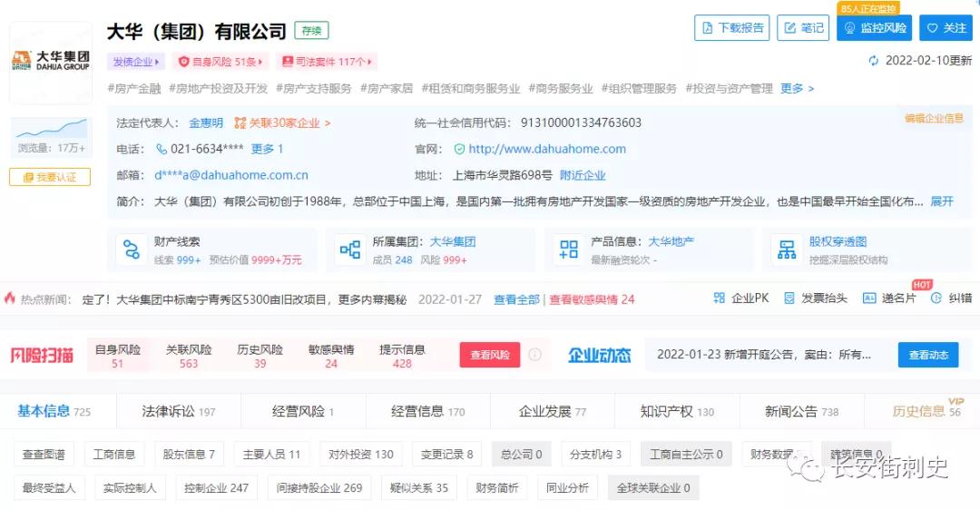Open the 所属集团 structure icon
The height and width of the screenshot is (510, 980).
350,250
